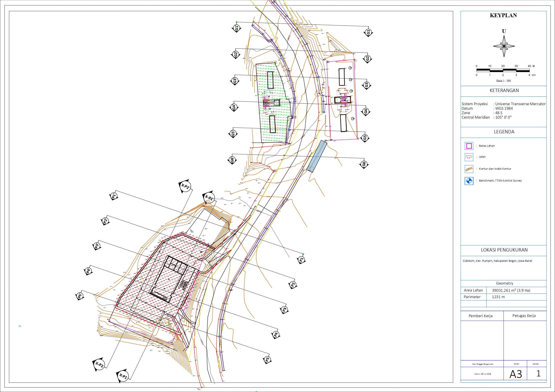Select the P5 section marker at lower right
555x392 pixels.
click(267, 360)
